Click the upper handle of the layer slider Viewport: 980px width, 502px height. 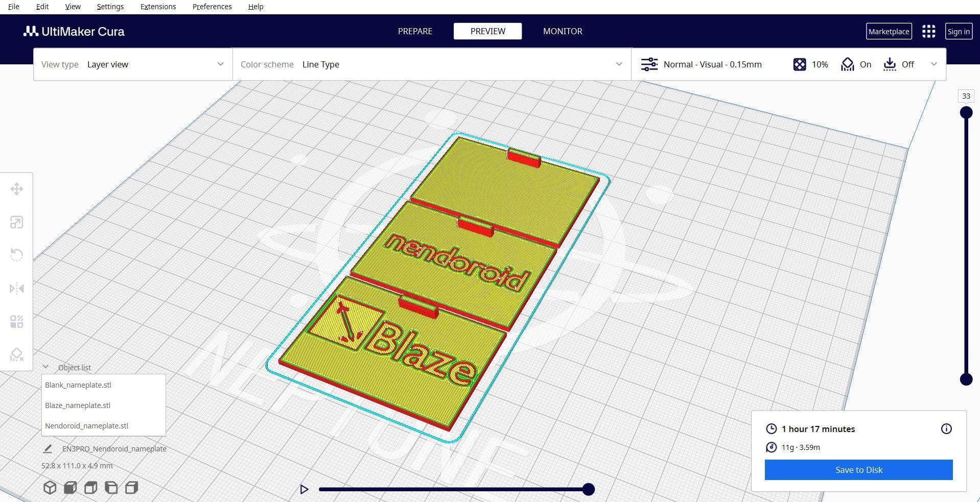coord(966,112)
